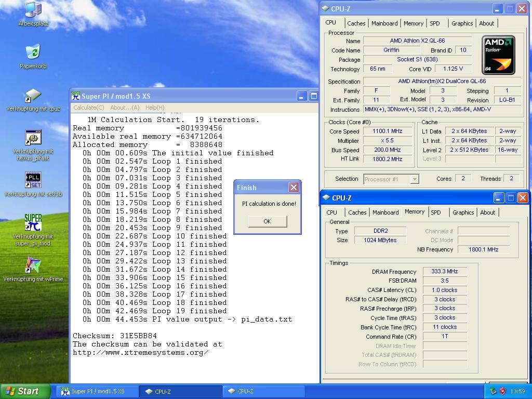Click the taskbar clock showing 13:59
Image resolution: width=532 pixels, height=399 pixels.
tap(518, 391)
